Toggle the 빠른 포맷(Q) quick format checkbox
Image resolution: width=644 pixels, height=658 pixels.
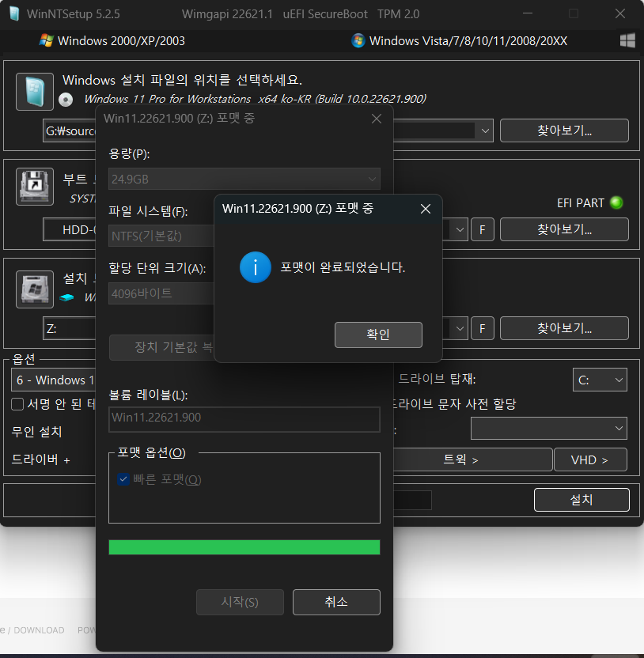pos(123,479)
